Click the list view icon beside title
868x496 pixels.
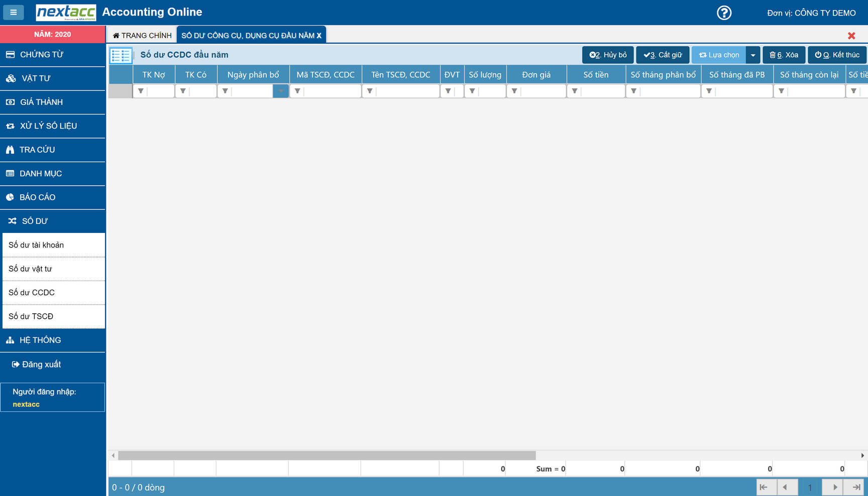click(121, 55)
